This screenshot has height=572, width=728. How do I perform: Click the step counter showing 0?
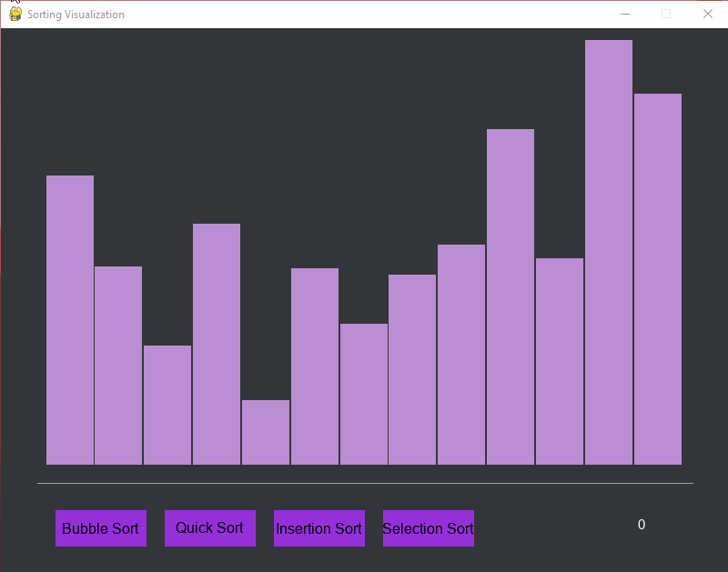click(x=642, y=525)
